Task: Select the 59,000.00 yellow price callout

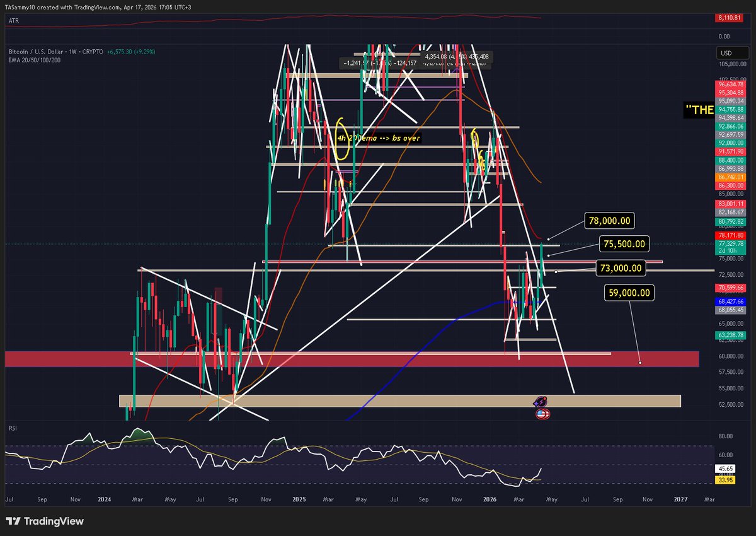Action: tap(629, 293)
